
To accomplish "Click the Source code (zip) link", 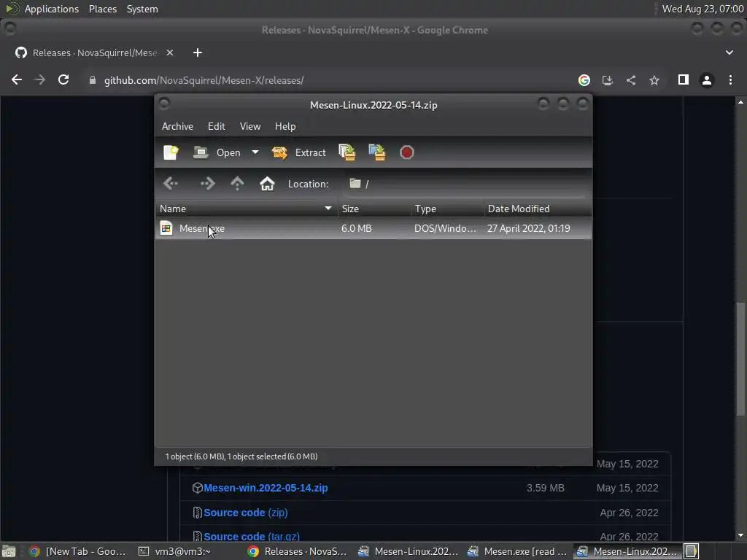I will [245, 513].
